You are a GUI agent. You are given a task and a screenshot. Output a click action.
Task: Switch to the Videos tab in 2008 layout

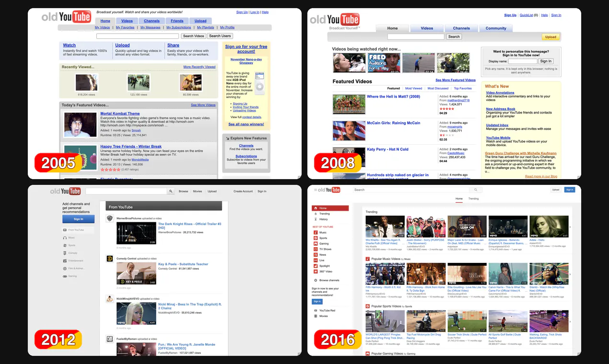pyautogui.click(x=427, y=28)
